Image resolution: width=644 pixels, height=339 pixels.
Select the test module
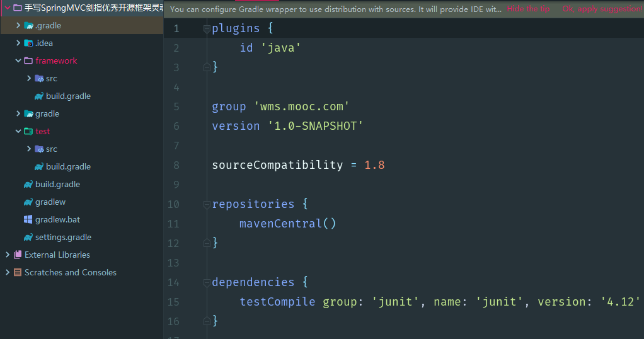(43, 132)
